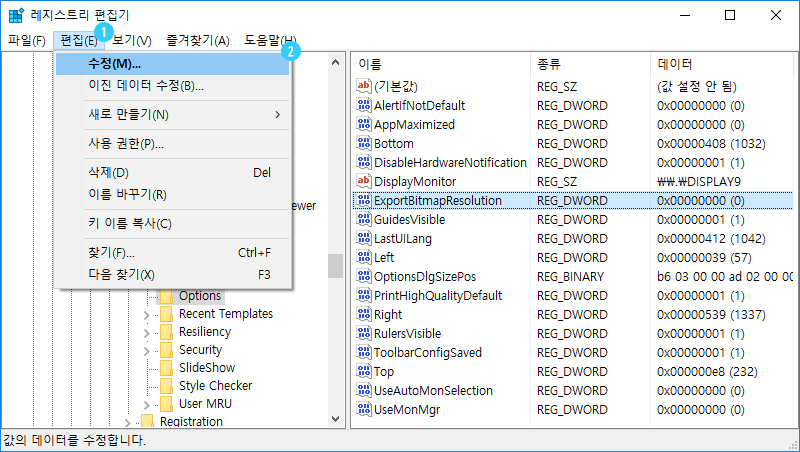Click the DWORD icon beside UseMonMgr
The image size is (800, 452).
[x=364, y=409]
